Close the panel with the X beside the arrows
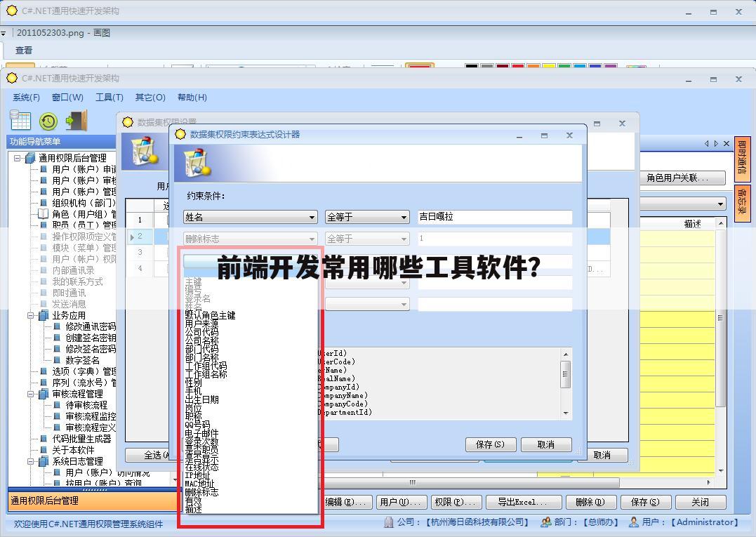The width and height of the screenshot is (756, 537). click(x=727, y=144)
